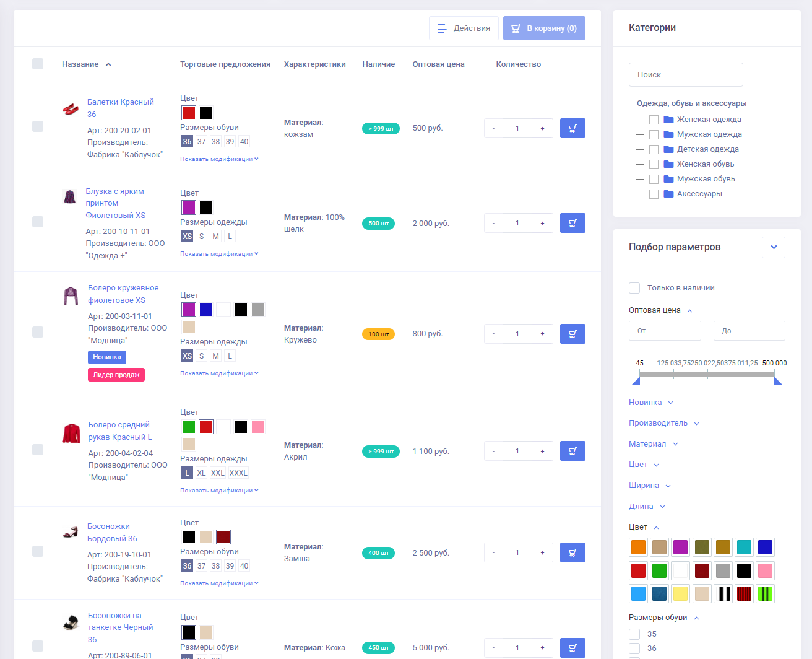Click the Женская одежда folder icon
Image resolution: width=812 pixels, height=659 pixels.
coord(668,120)
